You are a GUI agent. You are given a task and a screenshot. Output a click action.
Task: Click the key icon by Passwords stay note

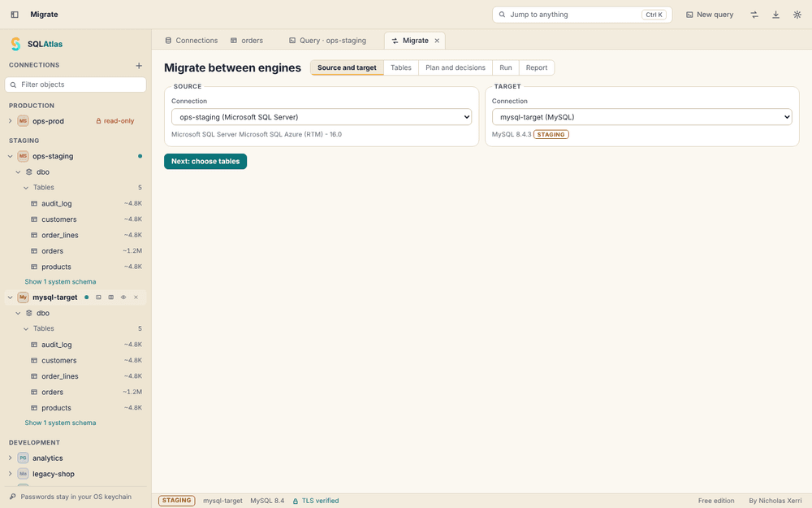point(13,497)
